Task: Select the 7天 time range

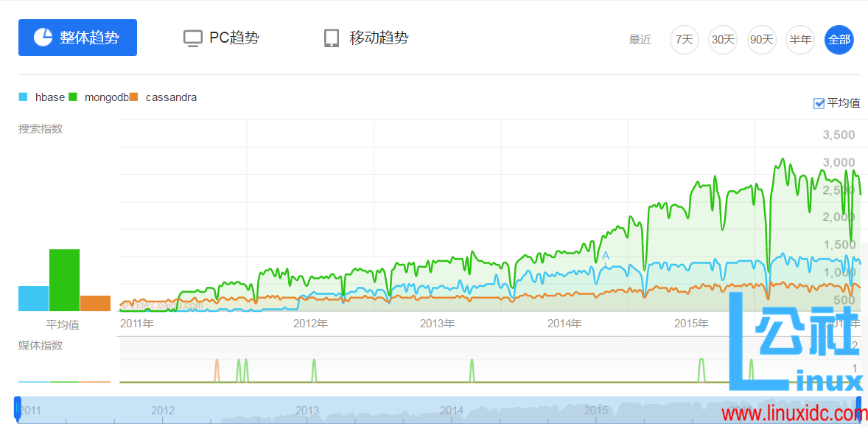Action: pyautogui.click(x=684, y=40)
